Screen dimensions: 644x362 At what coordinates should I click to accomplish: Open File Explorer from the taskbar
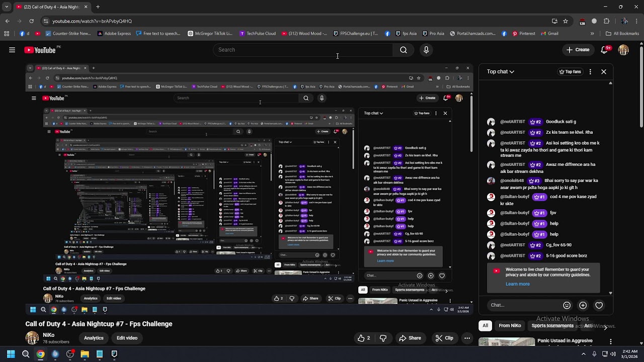click(85, 354)
